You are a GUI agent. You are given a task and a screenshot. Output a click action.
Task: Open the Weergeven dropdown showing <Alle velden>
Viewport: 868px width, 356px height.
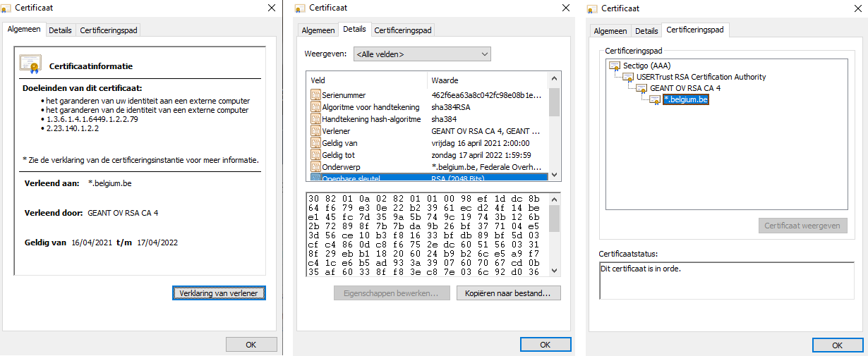(422, 54)
